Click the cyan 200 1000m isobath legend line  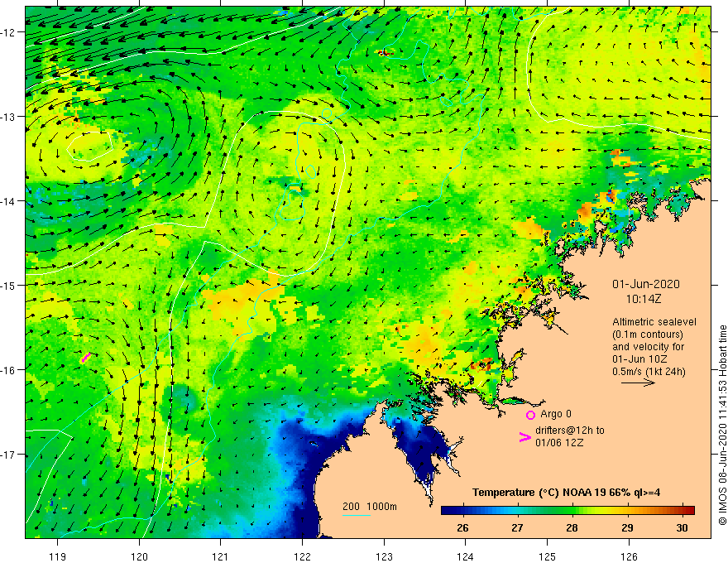[356, 515]
